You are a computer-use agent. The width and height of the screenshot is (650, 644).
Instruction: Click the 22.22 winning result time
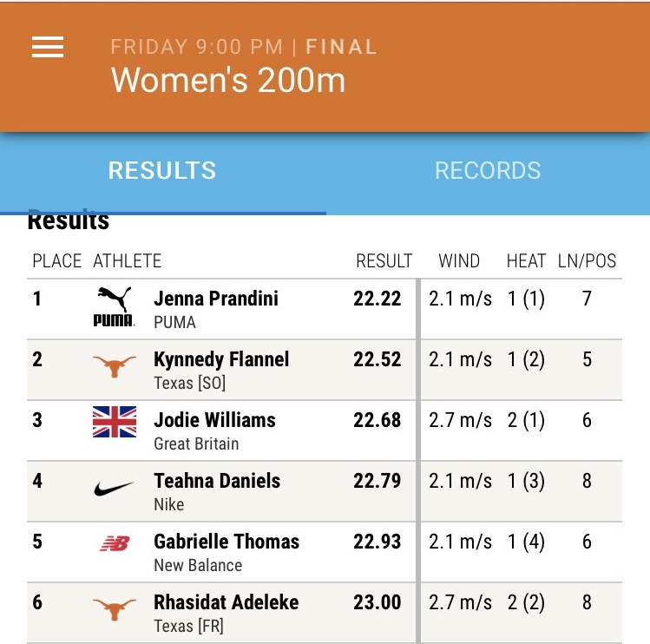378,299
